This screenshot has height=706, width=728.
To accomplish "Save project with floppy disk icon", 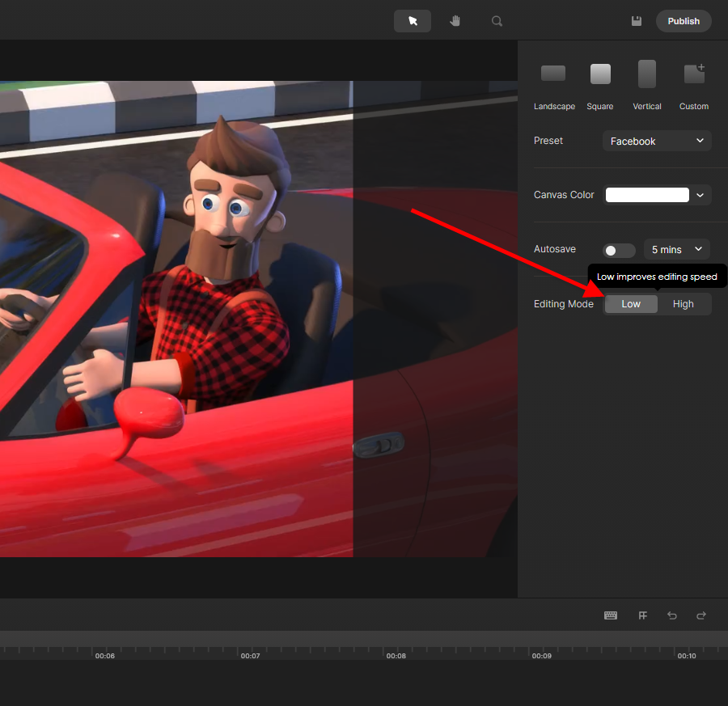I will click(x=637, y=21).
